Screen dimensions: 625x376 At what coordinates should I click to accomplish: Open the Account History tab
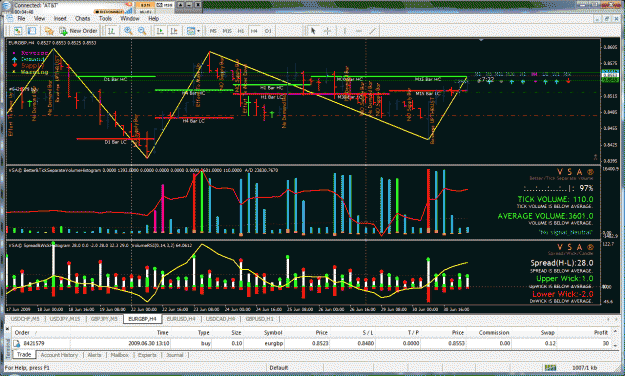(59, 355)
